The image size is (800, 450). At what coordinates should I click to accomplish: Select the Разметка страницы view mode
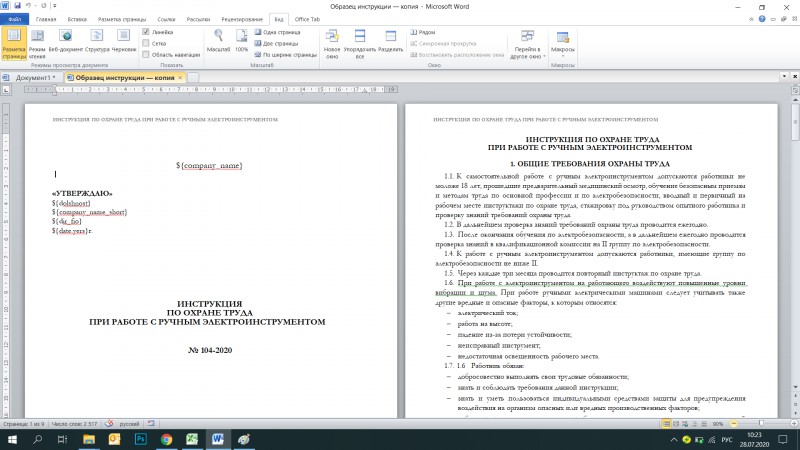[x=14, y=43]
